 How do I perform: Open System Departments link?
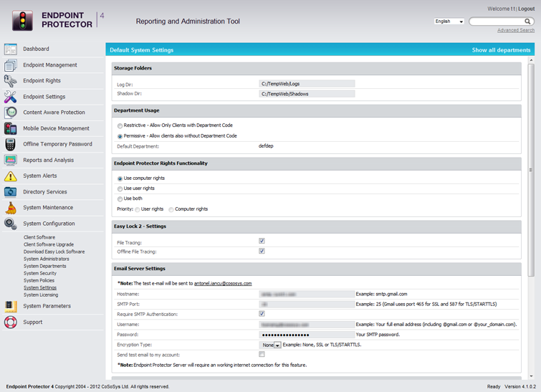tap(45, 267)
